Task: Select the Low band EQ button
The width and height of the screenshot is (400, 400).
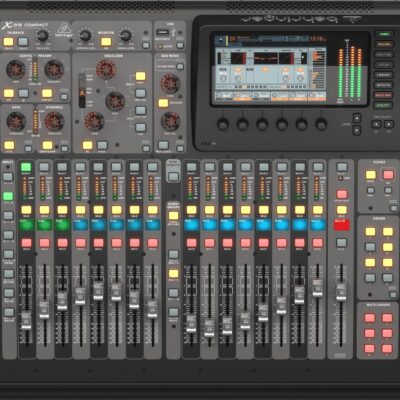Action: 141,127
